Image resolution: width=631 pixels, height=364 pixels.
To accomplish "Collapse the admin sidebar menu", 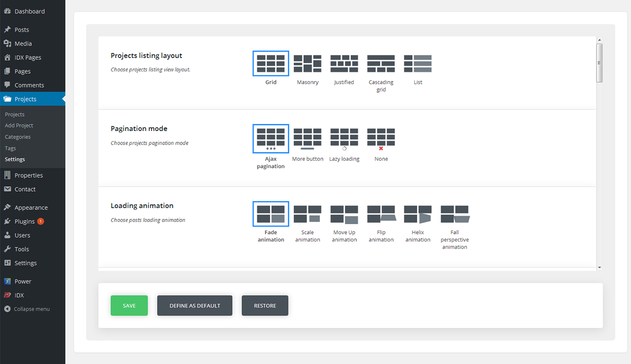I will [x=31, y=309].
